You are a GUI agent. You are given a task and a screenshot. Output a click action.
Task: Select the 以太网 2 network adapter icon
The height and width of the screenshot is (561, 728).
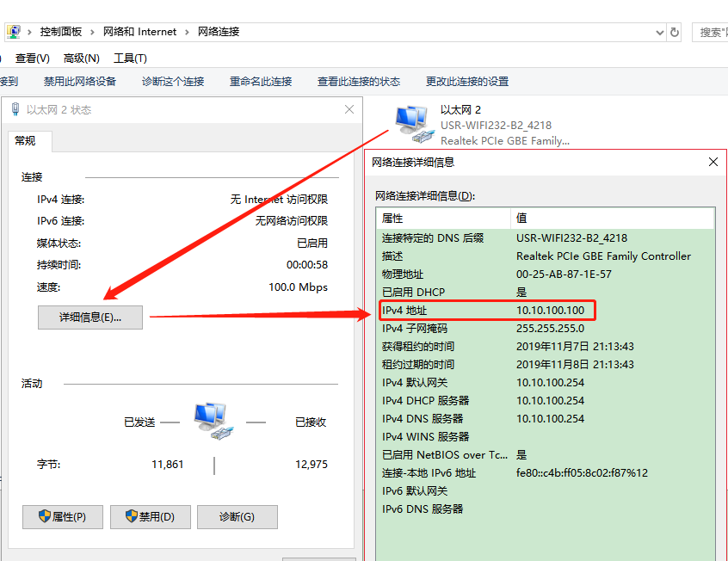pos(410,123)
